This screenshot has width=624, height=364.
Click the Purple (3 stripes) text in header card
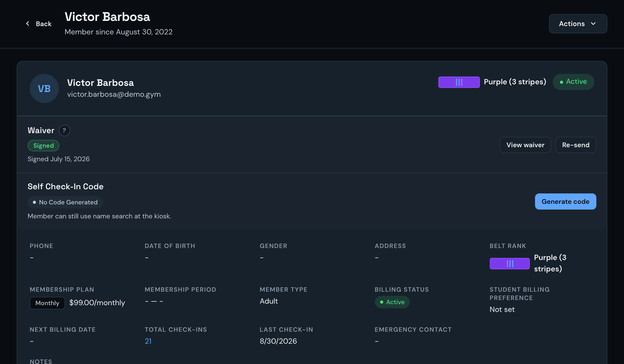pyautogui.click(x=515, y=82)
